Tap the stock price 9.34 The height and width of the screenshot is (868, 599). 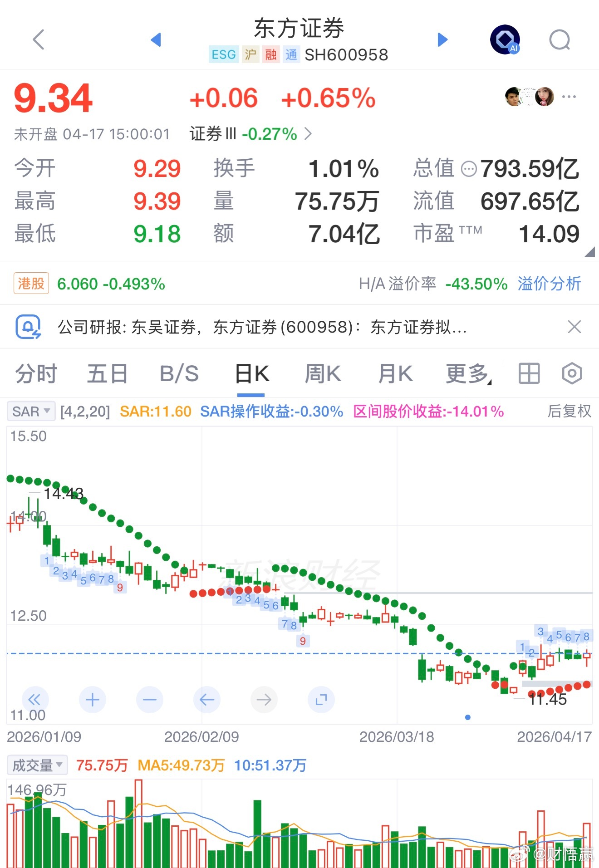click(x=53, y=98)
